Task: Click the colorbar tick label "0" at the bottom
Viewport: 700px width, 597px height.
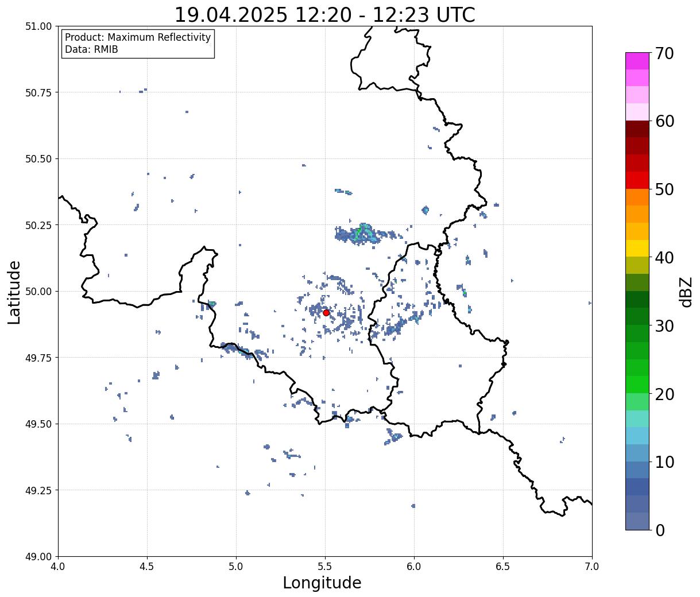Action: coord(660,530)
